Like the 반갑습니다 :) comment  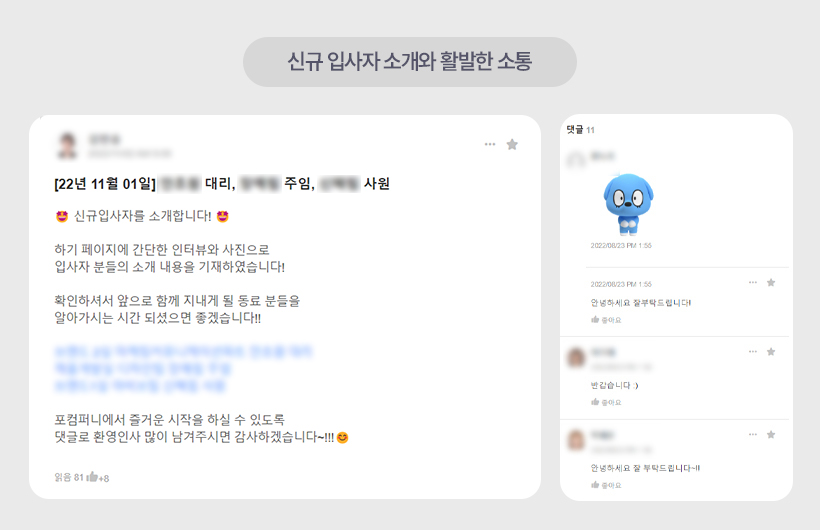click(x=606, y=402)
